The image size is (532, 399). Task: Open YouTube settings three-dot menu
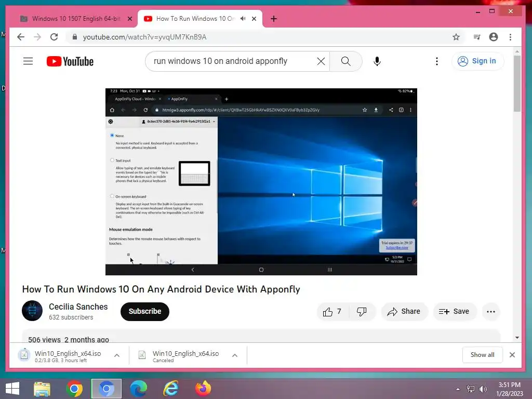(x=436, y=61)
